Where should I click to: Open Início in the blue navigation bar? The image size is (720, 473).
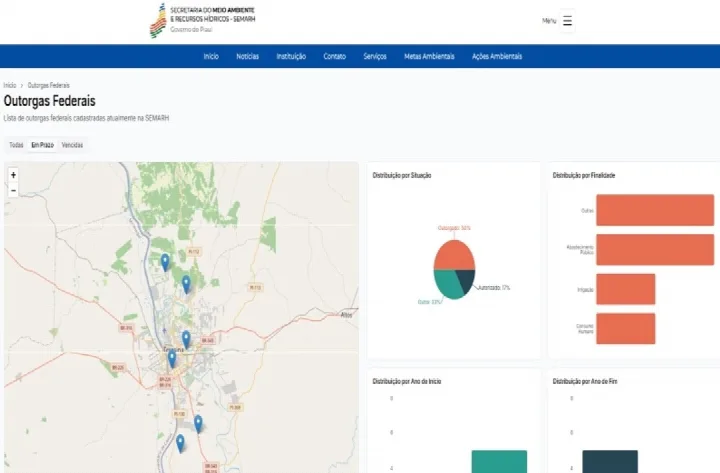click(x=211, y=56)
